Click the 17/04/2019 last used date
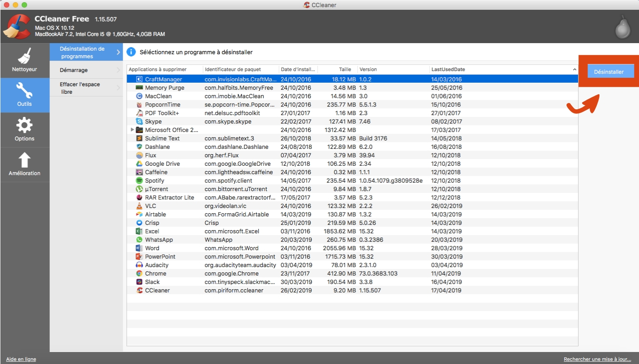The width and height of the screenshot is (639, 364). click(x=446, y=290)
